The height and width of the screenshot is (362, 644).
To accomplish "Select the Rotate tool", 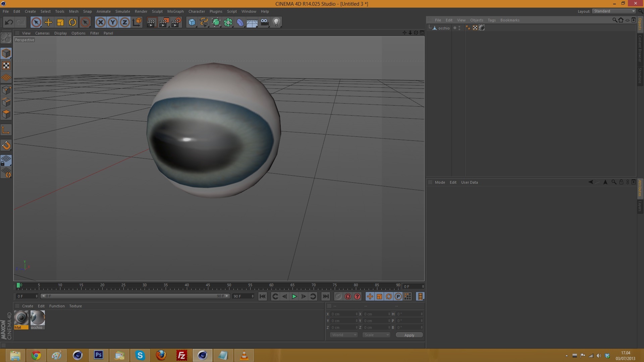I will pos(72,22).
